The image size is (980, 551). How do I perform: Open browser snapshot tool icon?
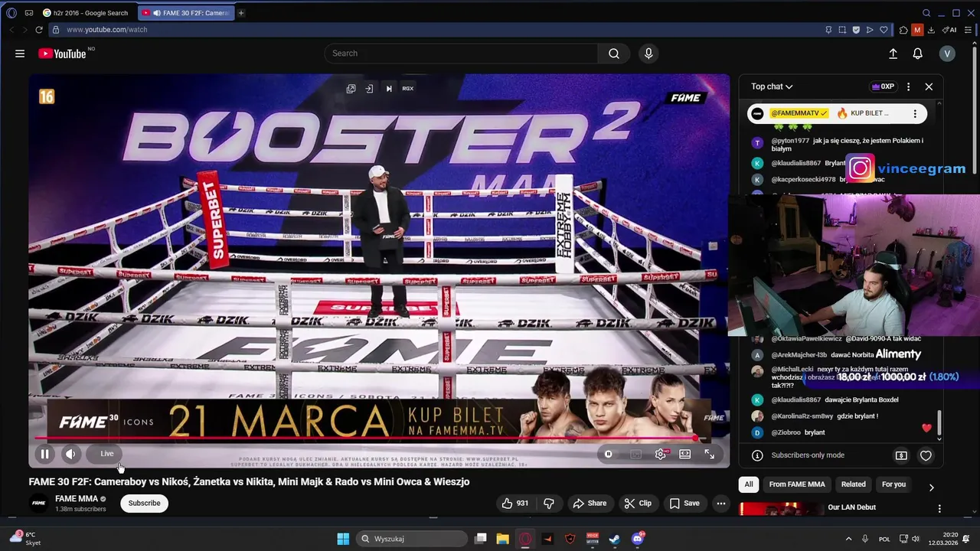coord(842,30)
